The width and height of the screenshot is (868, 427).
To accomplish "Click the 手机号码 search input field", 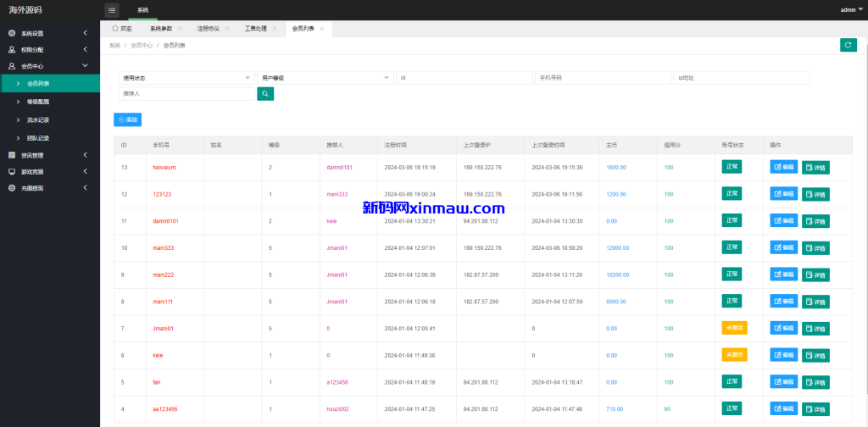I will (x=603, y=78).
